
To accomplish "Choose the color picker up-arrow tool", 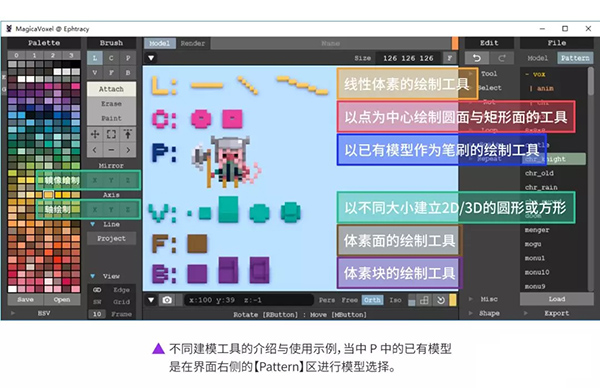I will [128, 134].
